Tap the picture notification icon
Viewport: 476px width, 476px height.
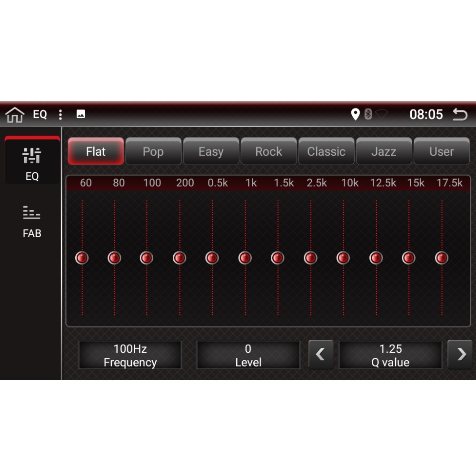point(80,114)
